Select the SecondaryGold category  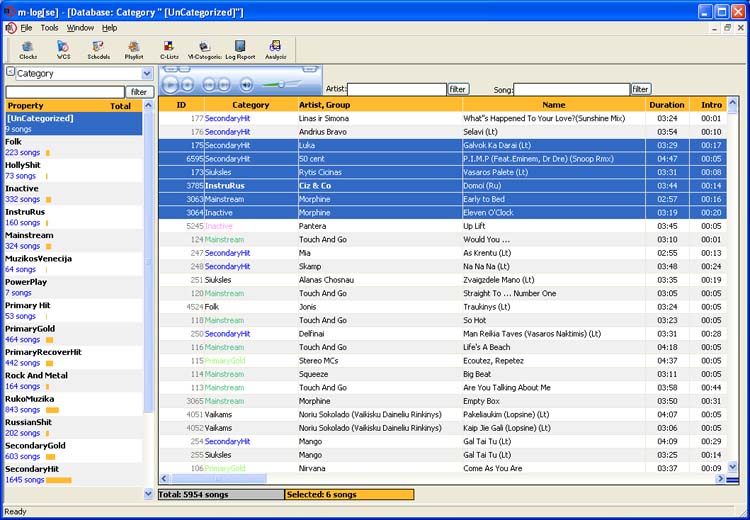[74, 451]
